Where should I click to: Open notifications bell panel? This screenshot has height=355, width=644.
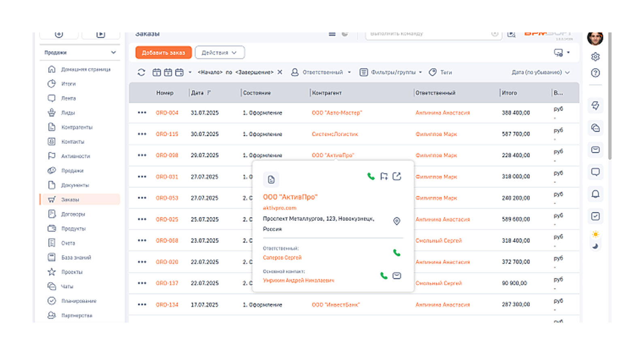coord(595,194)
